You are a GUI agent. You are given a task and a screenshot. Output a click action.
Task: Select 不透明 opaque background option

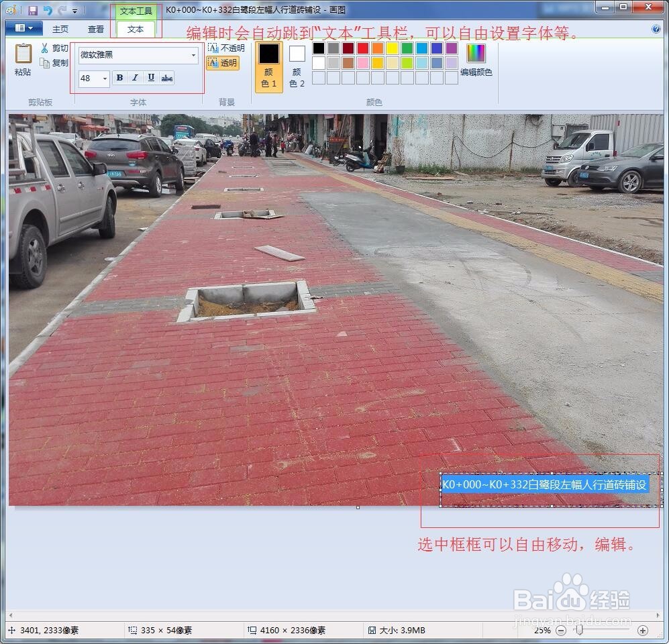(x=226, y=48)
